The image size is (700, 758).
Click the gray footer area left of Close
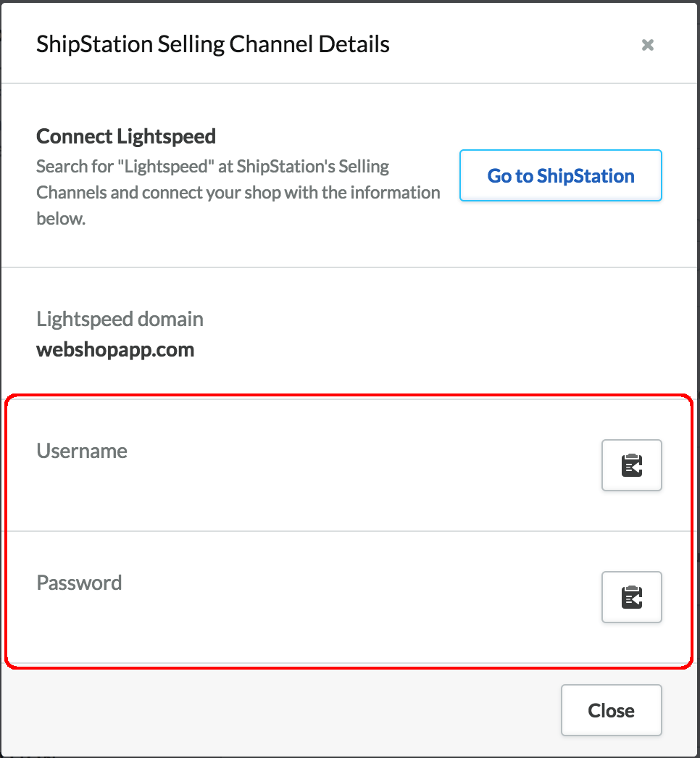tap(275, 710)
